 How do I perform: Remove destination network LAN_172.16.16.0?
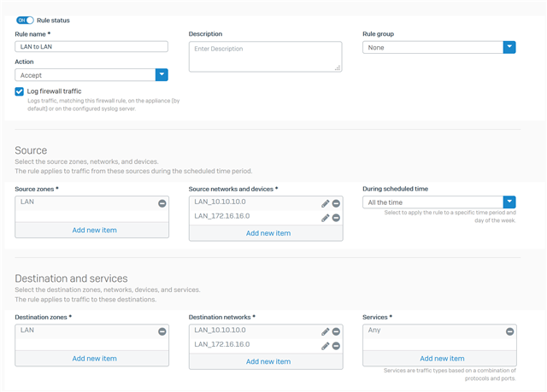coord(336,346)
